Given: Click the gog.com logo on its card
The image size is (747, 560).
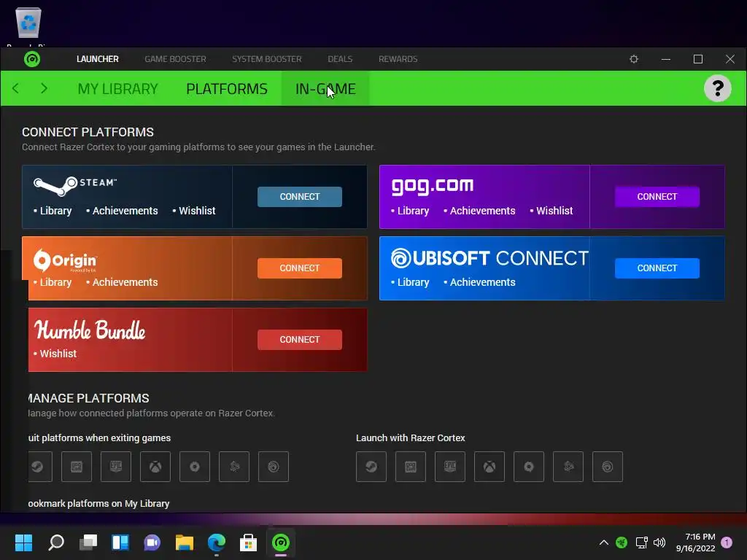Looking at the screenshot, I should click(x=432, y=186).
